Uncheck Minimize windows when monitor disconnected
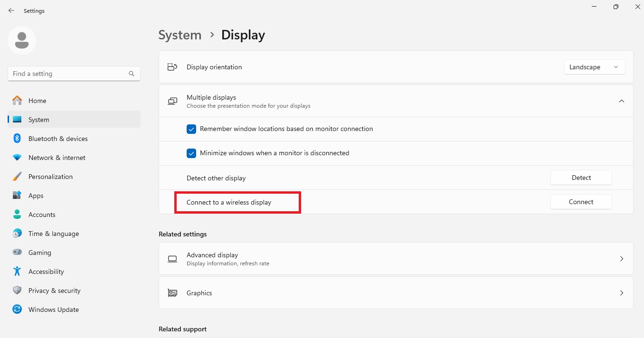Image resolution: width=644 pixels, height=338 pixels. tap(191, 153)
